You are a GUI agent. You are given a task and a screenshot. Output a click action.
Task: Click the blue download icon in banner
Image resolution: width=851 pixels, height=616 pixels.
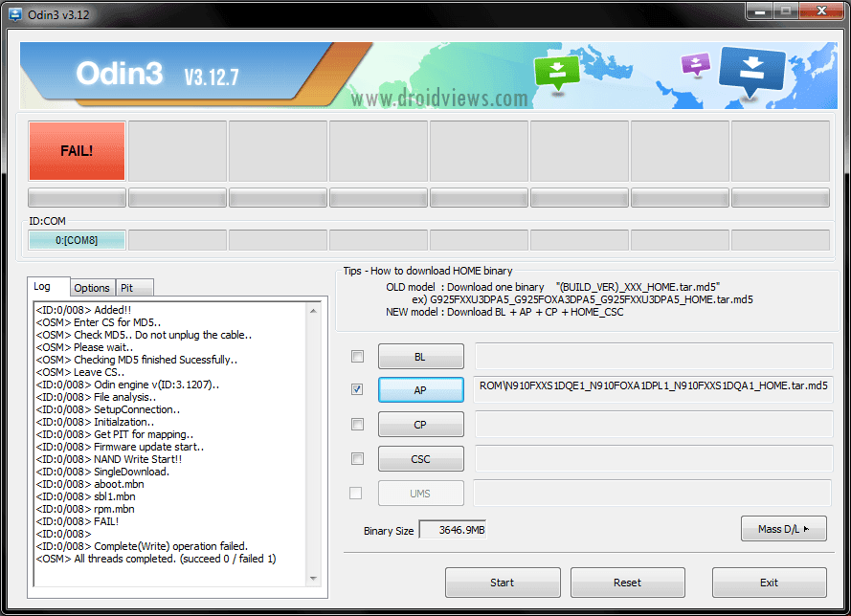[x=752, y=71]
